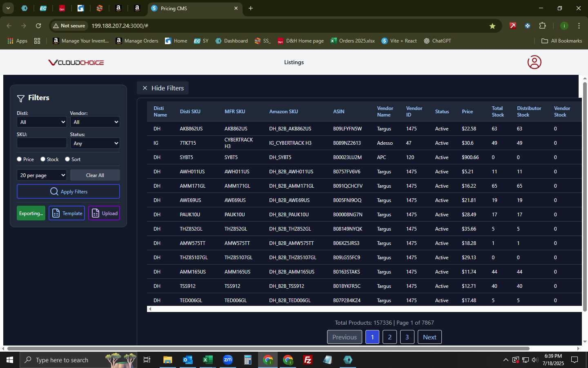Image resolution: width=588 pixels, height=368 pixels.
Task: Click the Not secure site info badge
Action: coord(69,26)
